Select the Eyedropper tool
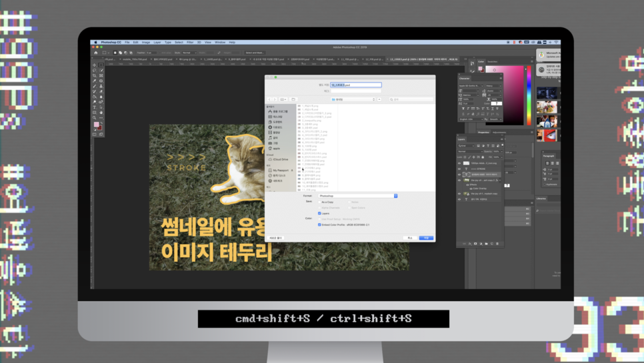Screen dimensions: 644x363 pyautogui.click(x=95, y=81)
